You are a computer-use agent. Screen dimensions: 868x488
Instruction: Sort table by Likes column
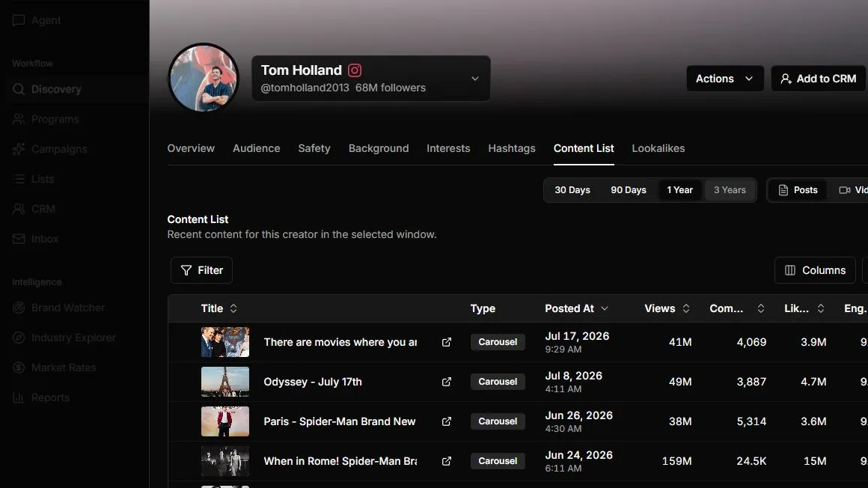click(804, 308)
